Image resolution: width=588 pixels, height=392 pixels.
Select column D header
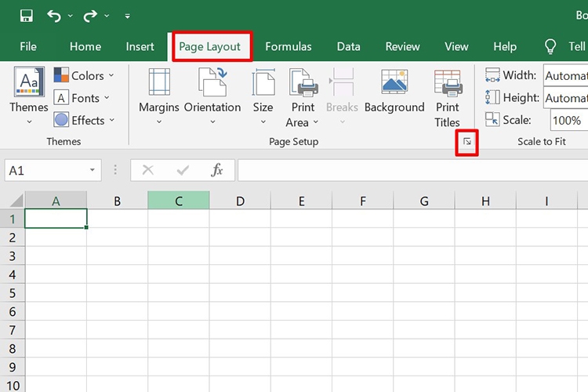tap(240, 201)
